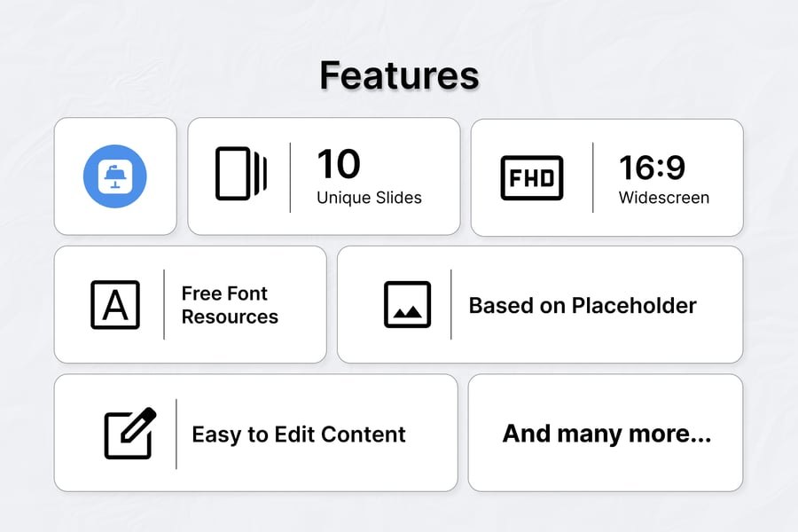Select the Widescreen label
The height and width of the screenshot is (532, 798).
664,198
